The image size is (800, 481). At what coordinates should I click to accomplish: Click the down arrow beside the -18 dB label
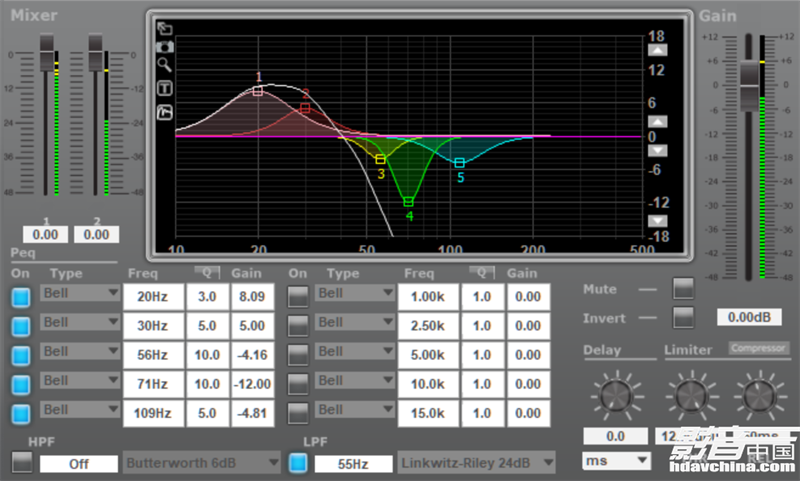pos(655,221)
